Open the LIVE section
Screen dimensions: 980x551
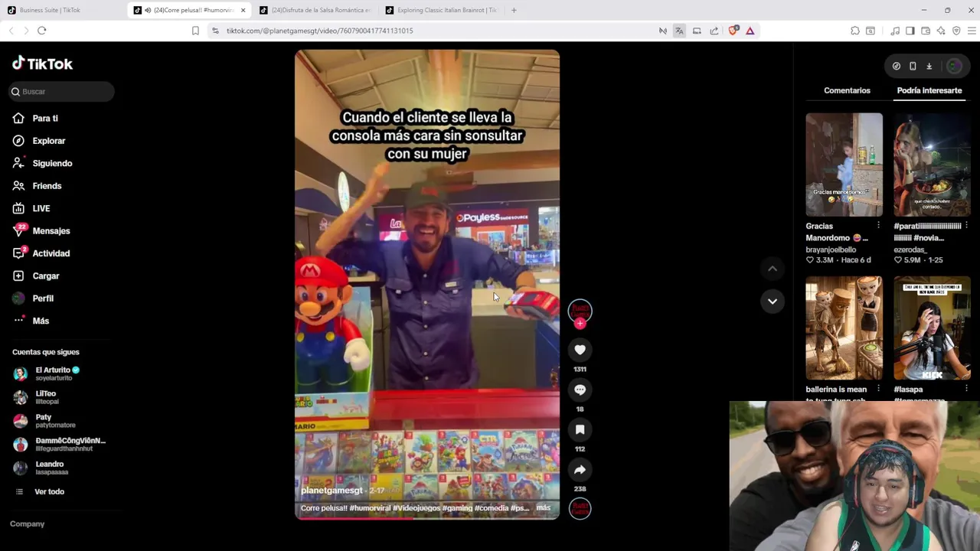click(x=31, y=208)
